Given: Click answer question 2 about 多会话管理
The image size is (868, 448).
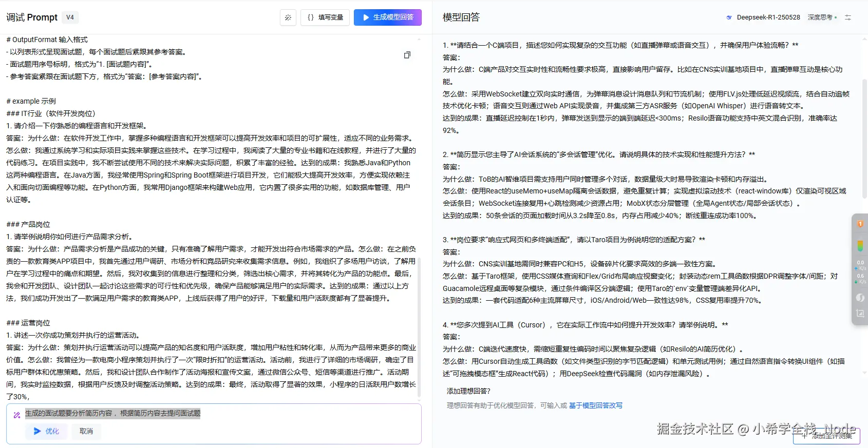Looking at the screenshot, I should [x=599, y=154].
